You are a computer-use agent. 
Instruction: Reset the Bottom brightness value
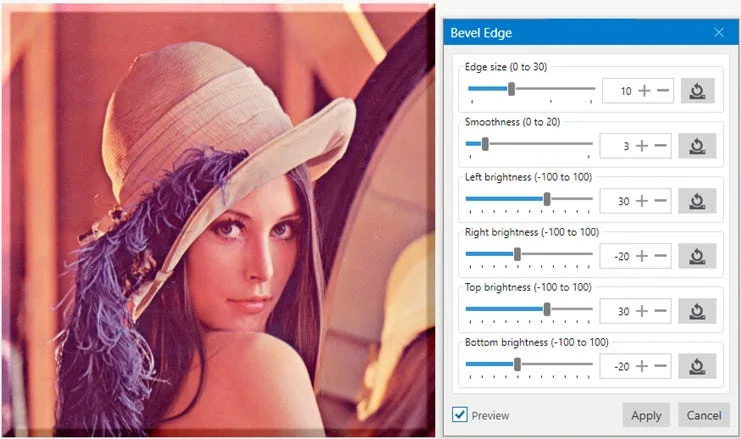click(697, 366)
